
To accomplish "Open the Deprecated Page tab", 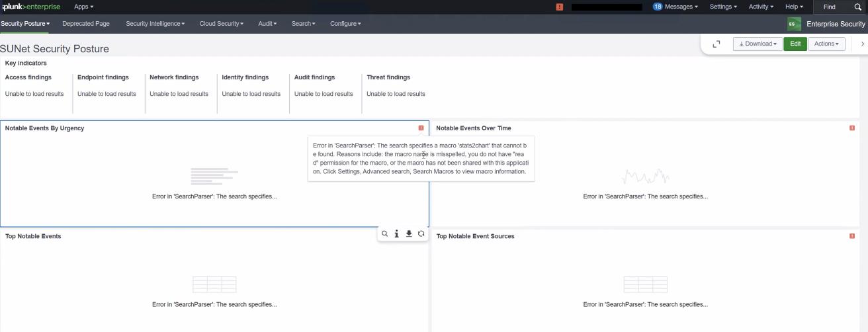I will tap(86, 24).
